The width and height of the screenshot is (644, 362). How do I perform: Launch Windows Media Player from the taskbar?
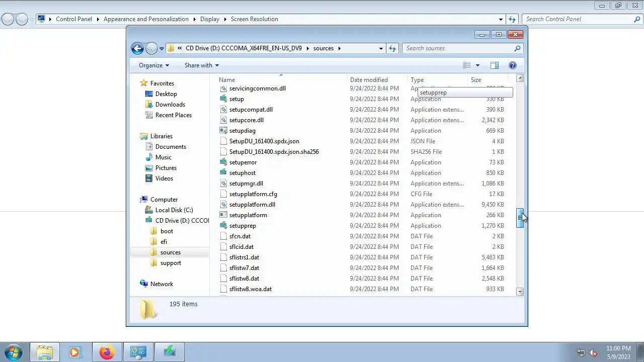click(x=75, y=352)
